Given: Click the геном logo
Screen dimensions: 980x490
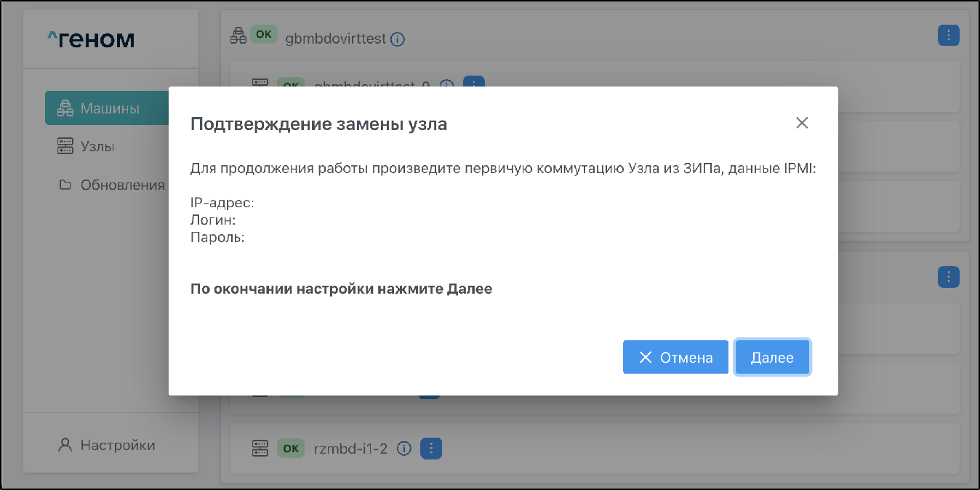Looking at the screenshot, I should click(91, 39).
